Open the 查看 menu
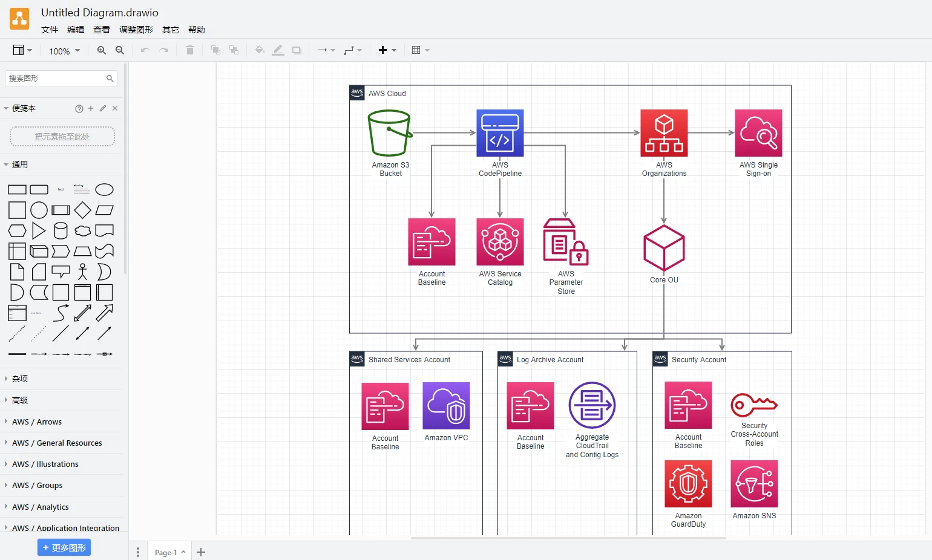This screenshot has width=932, height=560. click(x=102, y=30)
